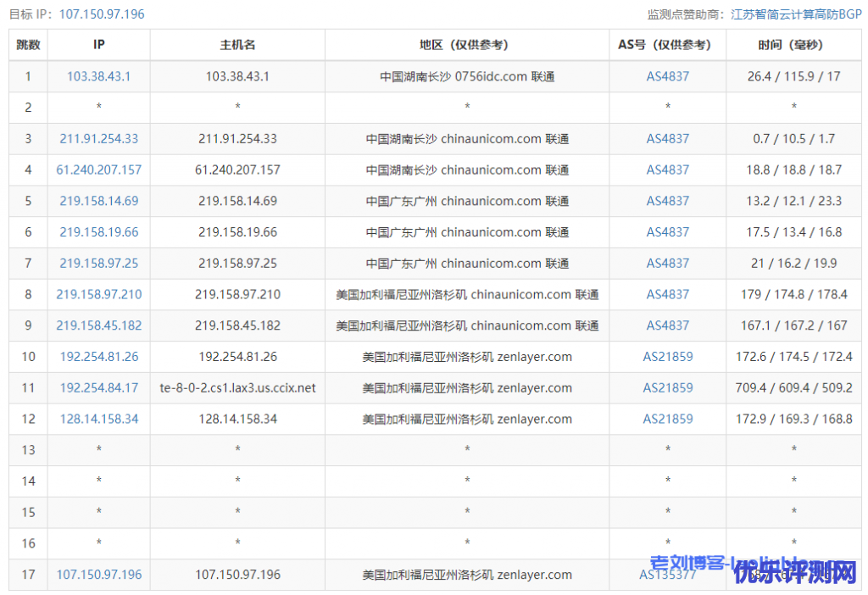Open IP link 192.254.81.26
The image size is (868, 595).
coord(98,357)
